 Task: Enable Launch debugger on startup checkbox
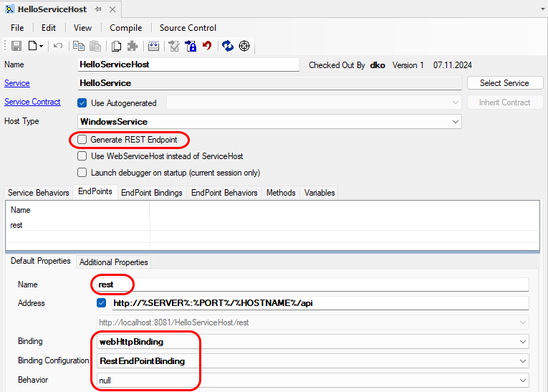click(x=82, y=173)
